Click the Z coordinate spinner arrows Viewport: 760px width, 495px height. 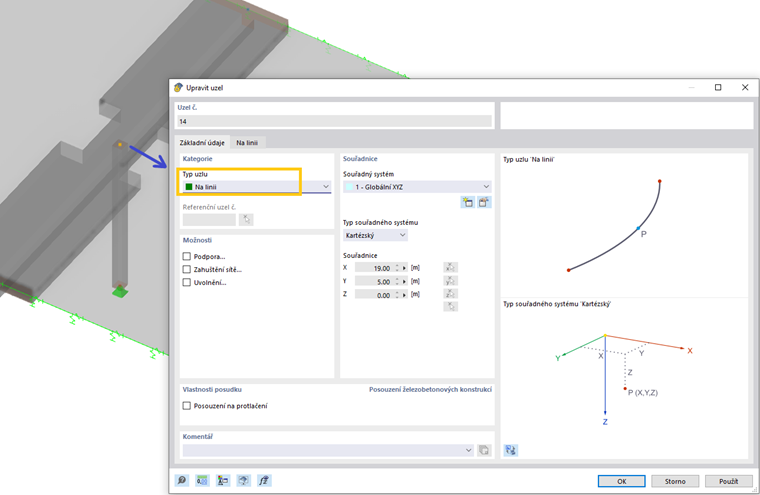397,294
